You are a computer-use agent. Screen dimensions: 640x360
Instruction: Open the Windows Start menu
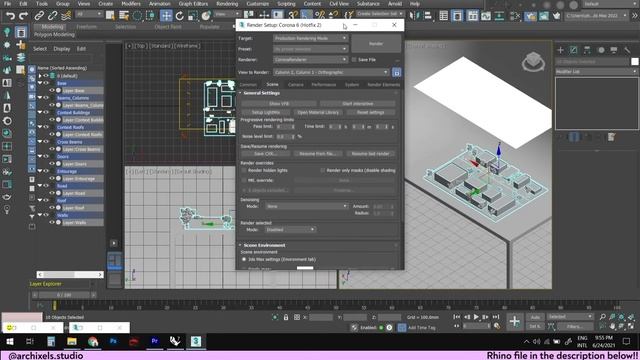10,341
